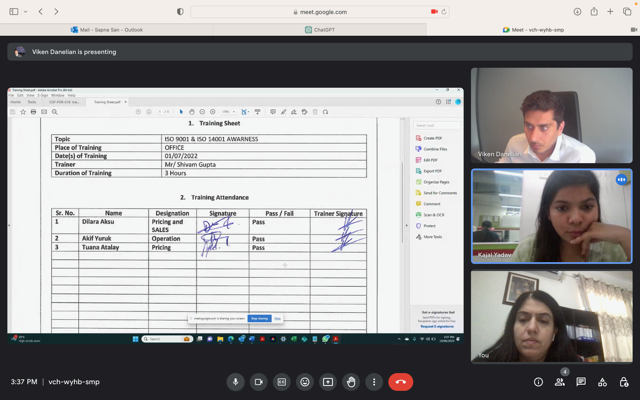
Task: Go back in Safari
Action: pyautogui.click(x=40, y=11)
